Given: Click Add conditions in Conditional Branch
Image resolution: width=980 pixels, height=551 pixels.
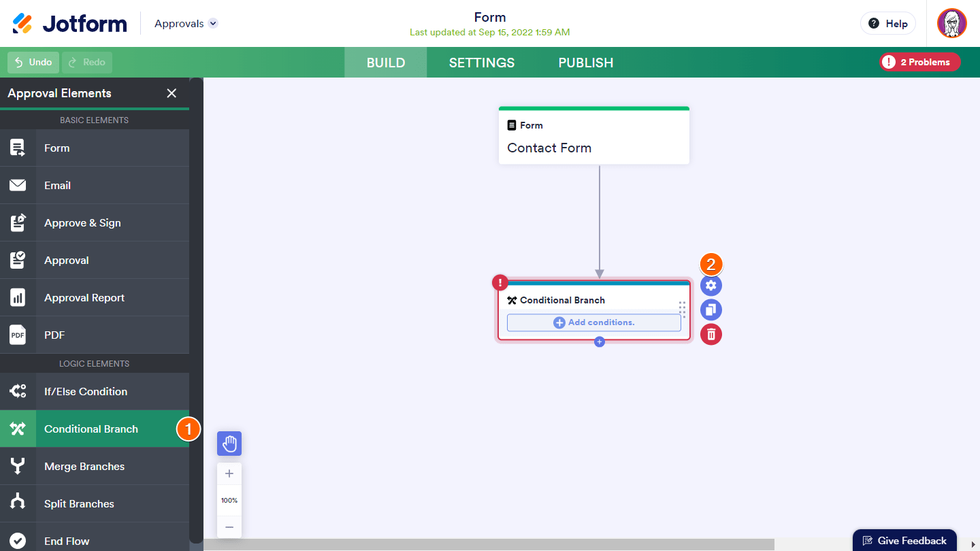Looking at the screenshot, I should [594, 322].
